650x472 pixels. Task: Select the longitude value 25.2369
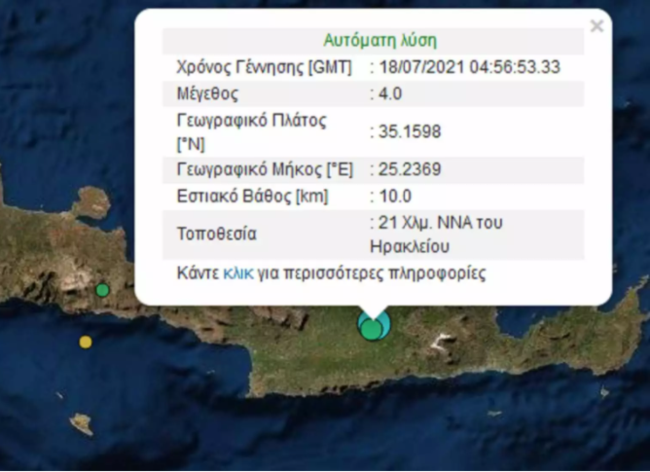pyautogui.click(x=410, y=169)
